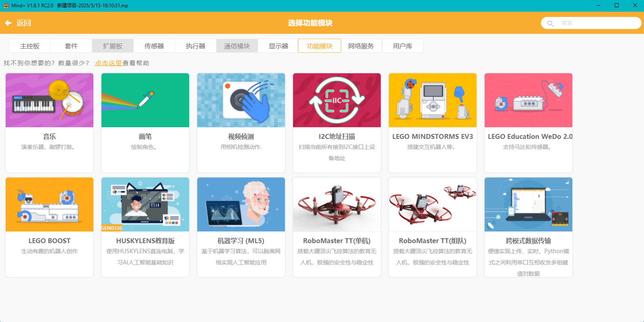644x322 pixels.
Task: Select the 扩展板 tab
Action: pyautogui.click(x=113, y=46)
